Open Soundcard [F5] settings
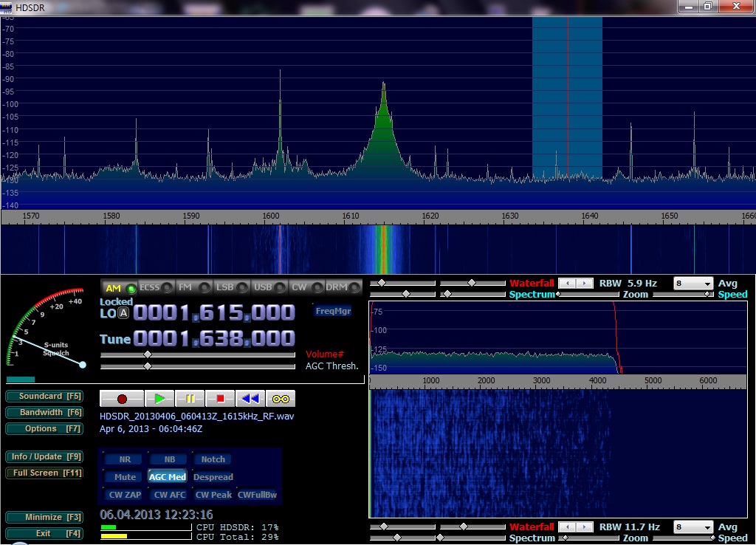This screenshot has width=756, height=545. coord(44,397)
